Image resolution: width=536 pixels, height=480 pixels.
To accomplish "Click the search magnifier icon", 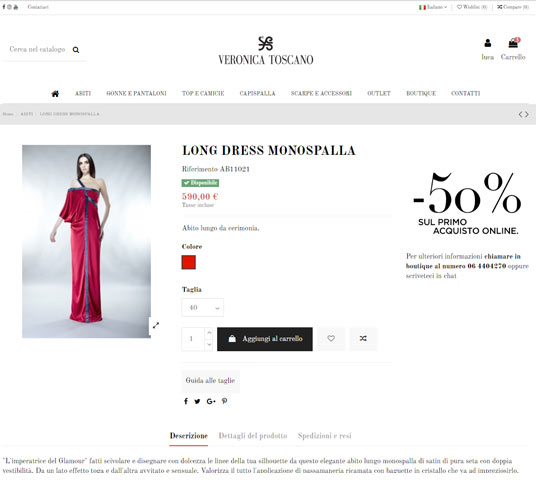I will [76, 50].
